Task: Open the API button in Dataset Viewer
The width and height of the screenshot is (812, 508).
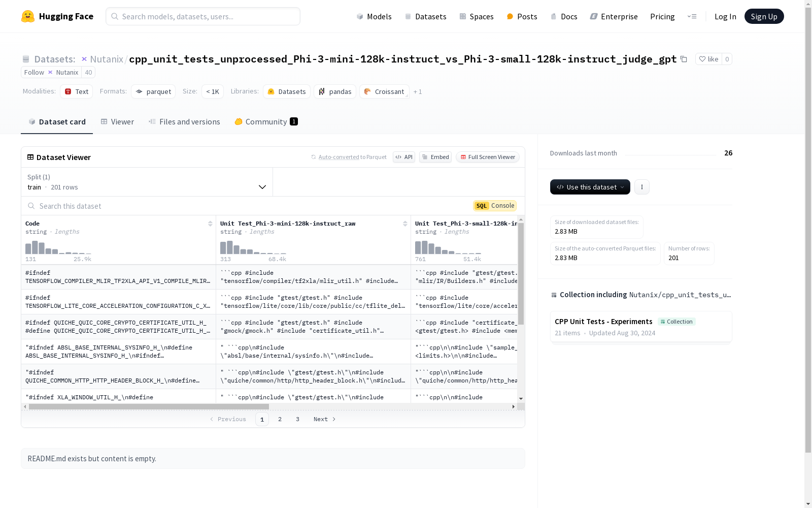Action: point(404,157)
